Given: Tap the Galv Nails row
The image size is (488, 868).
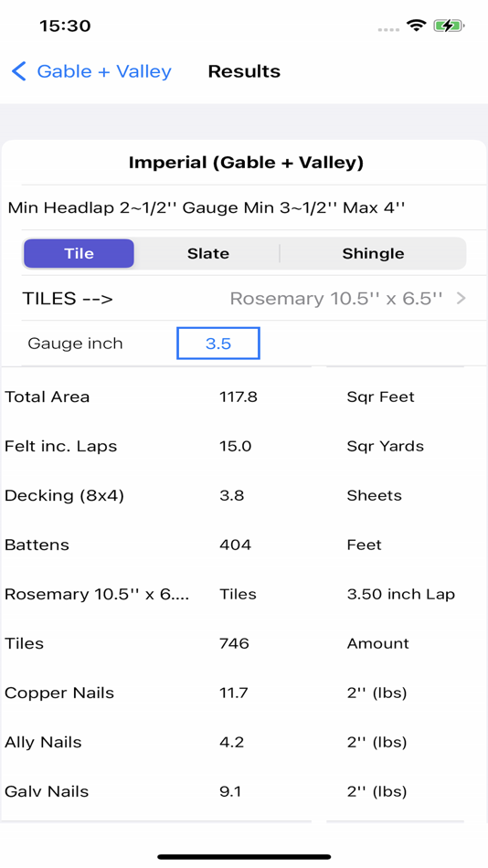Looking at the screenshot, I should (244, 791).
